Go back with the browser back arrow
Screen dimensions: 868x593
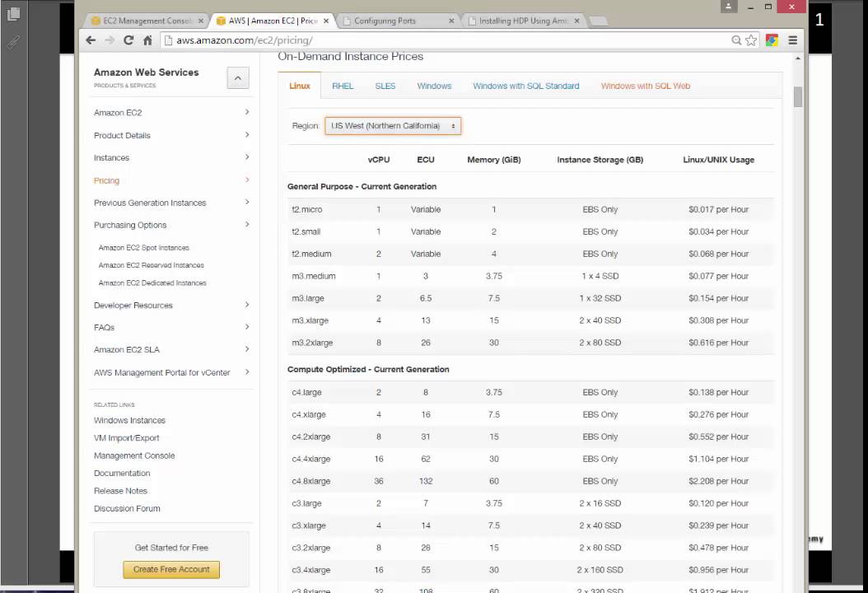tap(91, 40)
